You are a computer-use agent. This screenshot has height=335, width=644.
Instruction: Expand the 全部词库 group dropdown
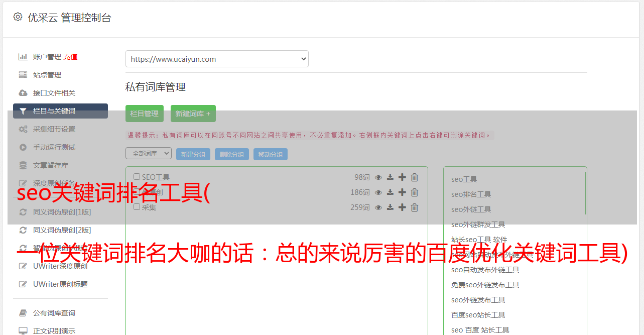click(x=149, y=153)
